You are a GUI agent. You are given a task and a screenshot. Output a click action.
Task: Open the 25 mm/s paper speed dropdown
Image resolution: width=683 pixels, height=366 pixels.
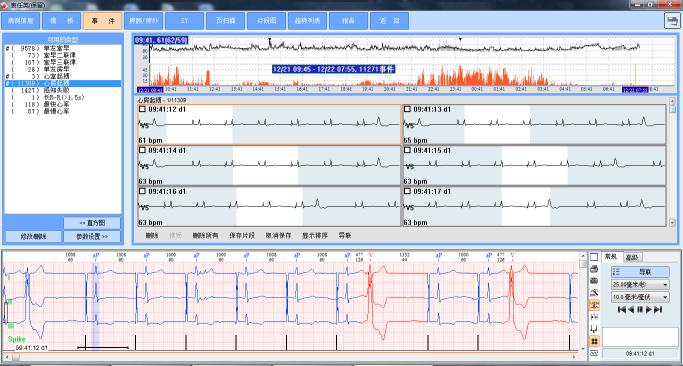coord(640,285)
